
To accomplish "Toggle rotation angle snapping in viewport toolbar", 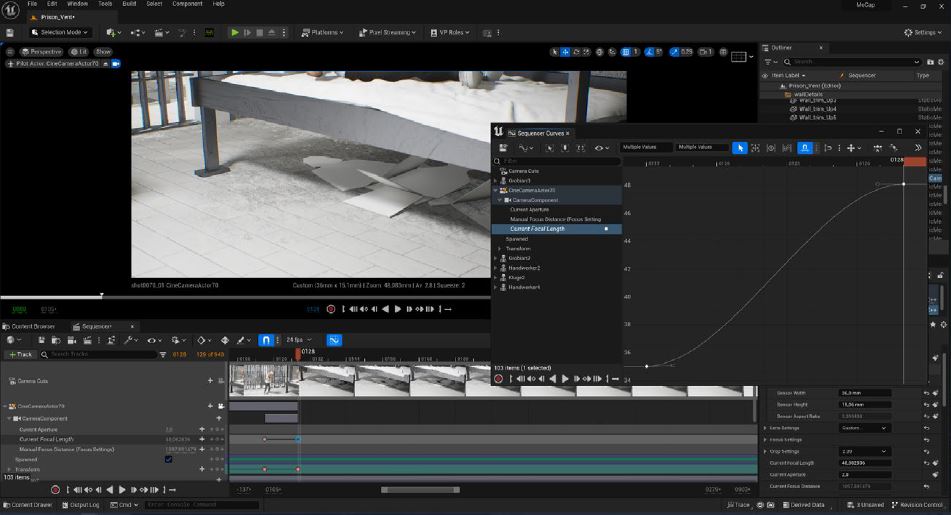I will [x=650, y=52].
